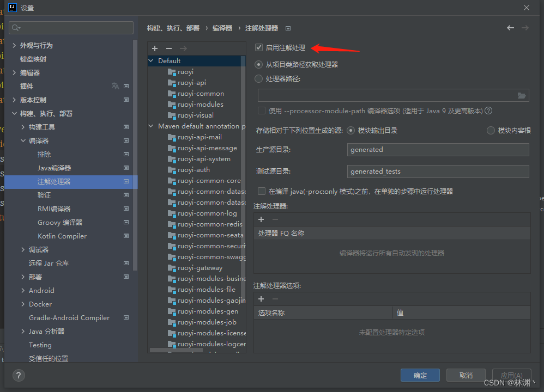This screenshot has width=544, height=392.
Task: Click 取消 button
Action: click(x=466, y=375)
